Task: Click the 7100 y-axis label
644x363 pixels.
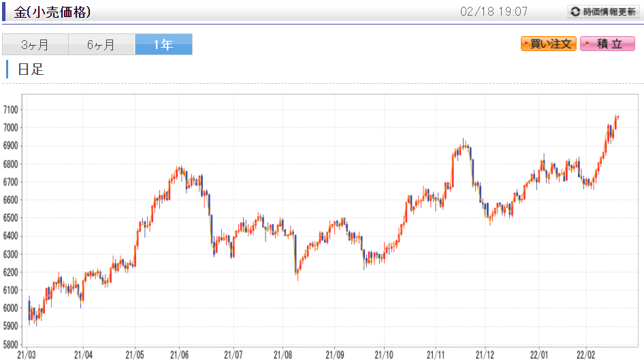Action: click(11, 110)
